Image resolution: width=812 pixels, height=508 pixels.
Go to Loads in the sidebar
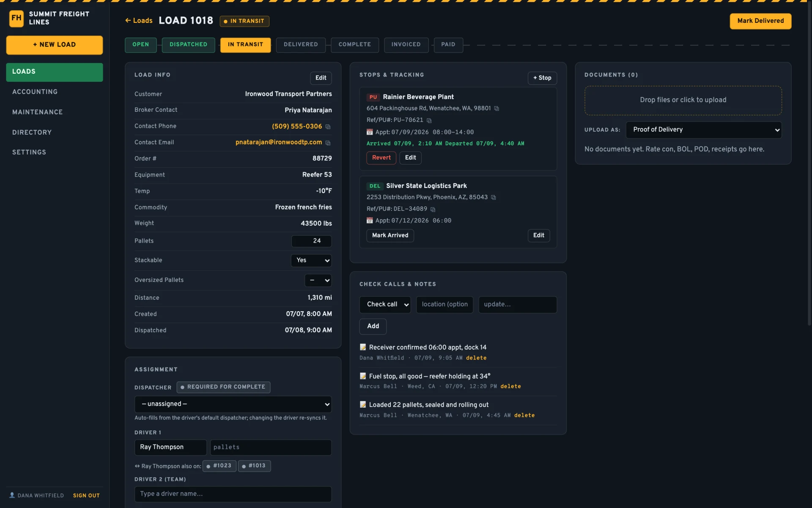coord(55,72)
